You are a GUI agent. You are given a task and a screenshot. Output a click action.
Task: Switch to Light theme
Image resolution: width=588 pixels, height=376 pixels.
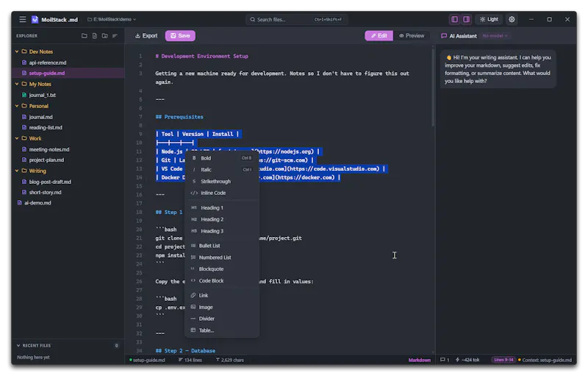pyautogui.click(x=489, y=19)
